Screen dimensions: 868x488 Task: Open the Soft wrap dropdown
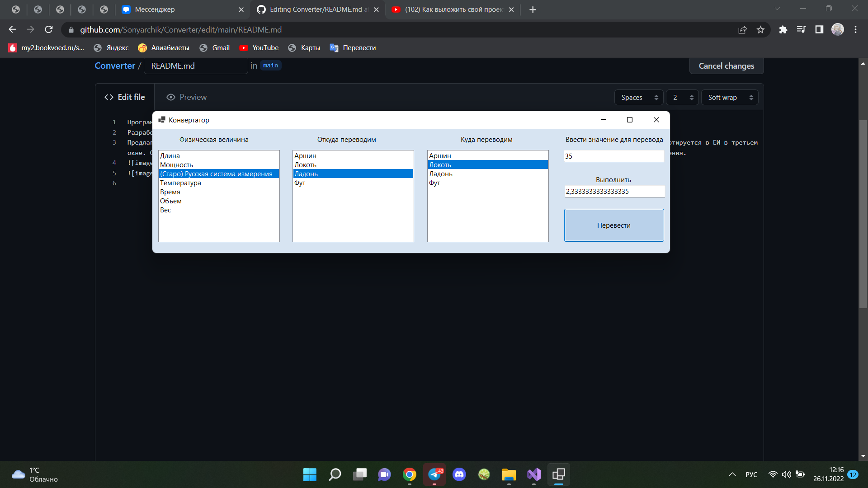click(729, 97)
